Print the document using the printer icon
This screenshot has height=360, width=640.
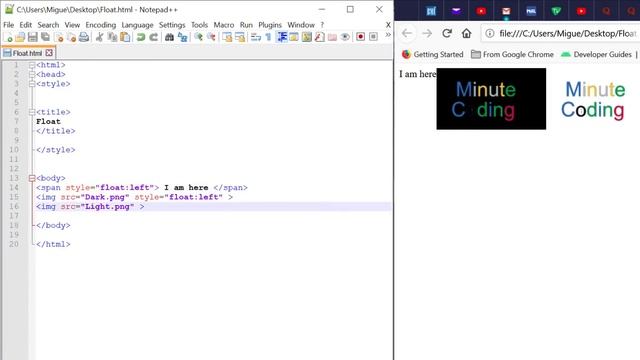pyautogui.click(x=84, y=37)
